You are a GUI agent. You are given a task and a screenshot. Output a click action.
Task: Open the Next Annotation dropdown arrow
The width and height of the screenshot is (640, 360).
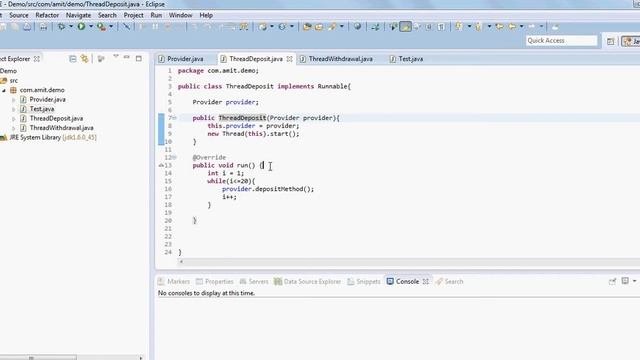click(x=469, y=27)
